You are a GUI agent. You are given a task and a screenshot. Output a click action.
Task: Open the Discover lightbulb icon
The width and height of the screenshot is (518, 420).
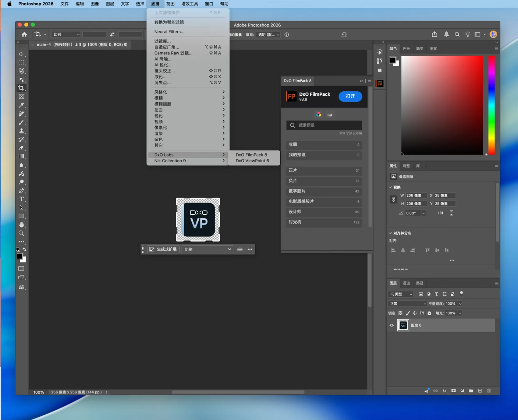point(468,34)
